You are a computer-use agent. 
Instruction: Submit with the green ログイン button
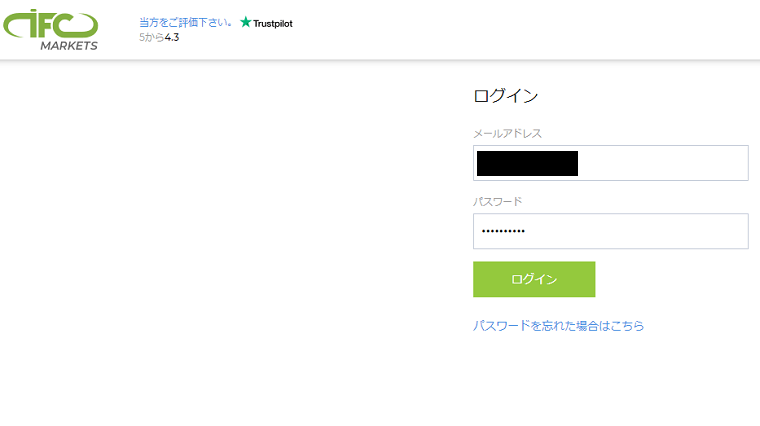[x=534, y=279]
